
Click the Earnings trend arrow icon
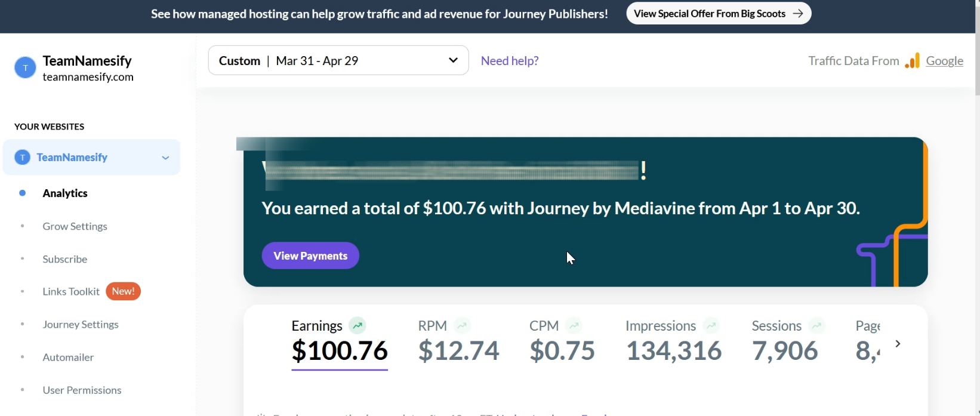357,325
